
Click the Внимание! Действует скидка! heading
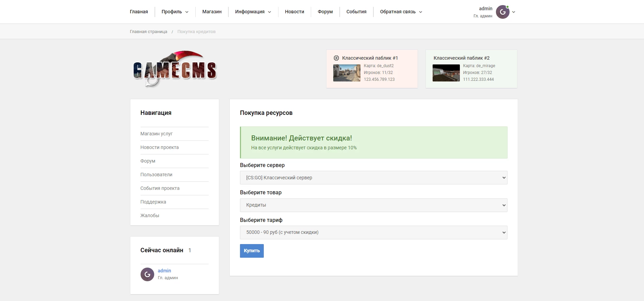click(x=302, y=138)
